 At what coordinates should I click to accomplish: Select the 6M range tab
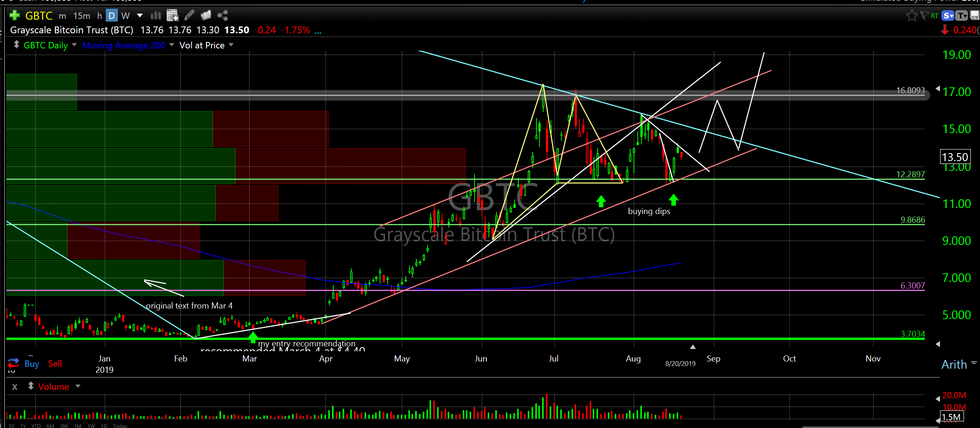tap(50, 426)
